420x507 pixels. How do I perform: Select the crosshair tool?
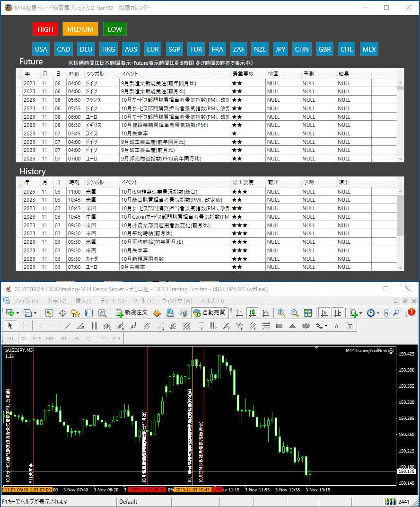(x=24, y=326)
